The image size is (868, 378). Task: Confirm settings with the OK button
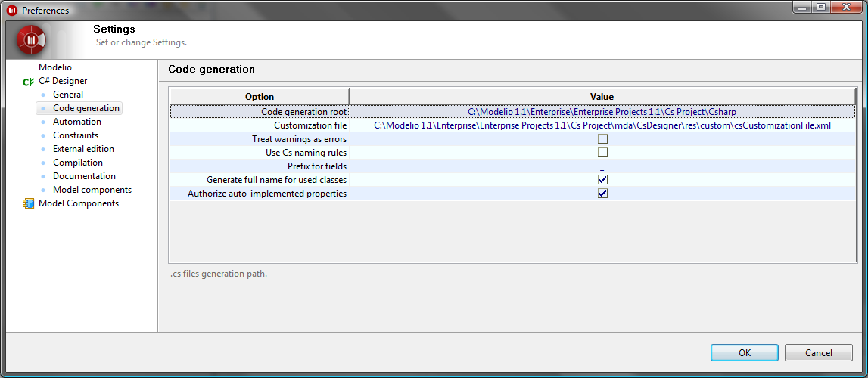coord(744,352)
